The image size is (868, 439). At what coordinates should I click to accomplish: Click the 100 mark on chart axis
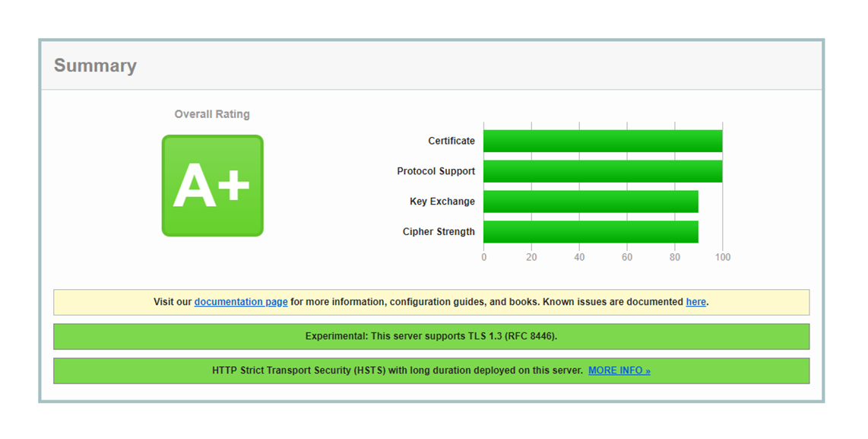(722, 257)
